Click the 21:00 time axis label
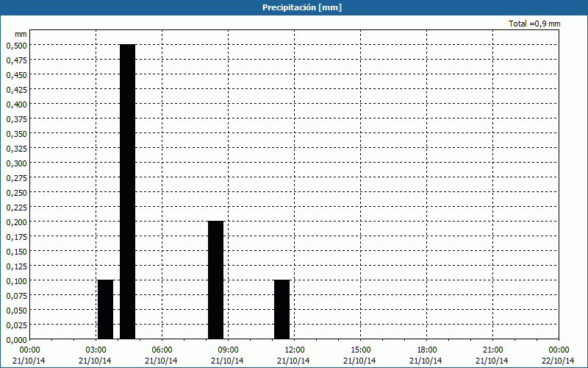Image resolution: width=588 pixels, height=368 pixels. pyautogui.click(x=492, y=350)
